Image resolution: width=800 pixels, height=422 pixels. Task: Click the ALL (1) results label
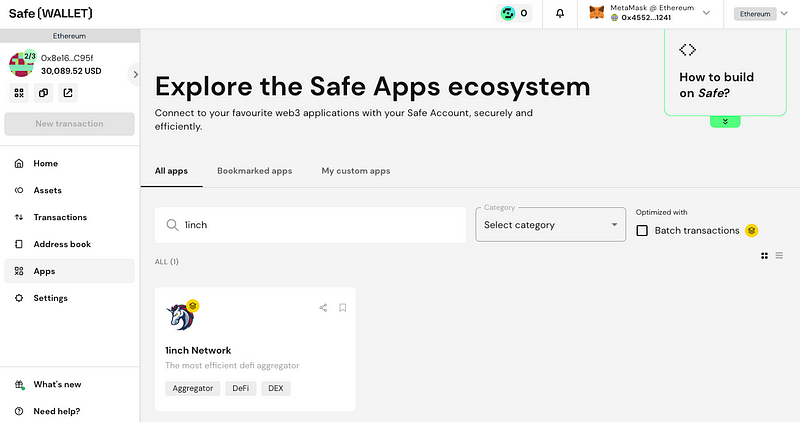click(167, 262)
